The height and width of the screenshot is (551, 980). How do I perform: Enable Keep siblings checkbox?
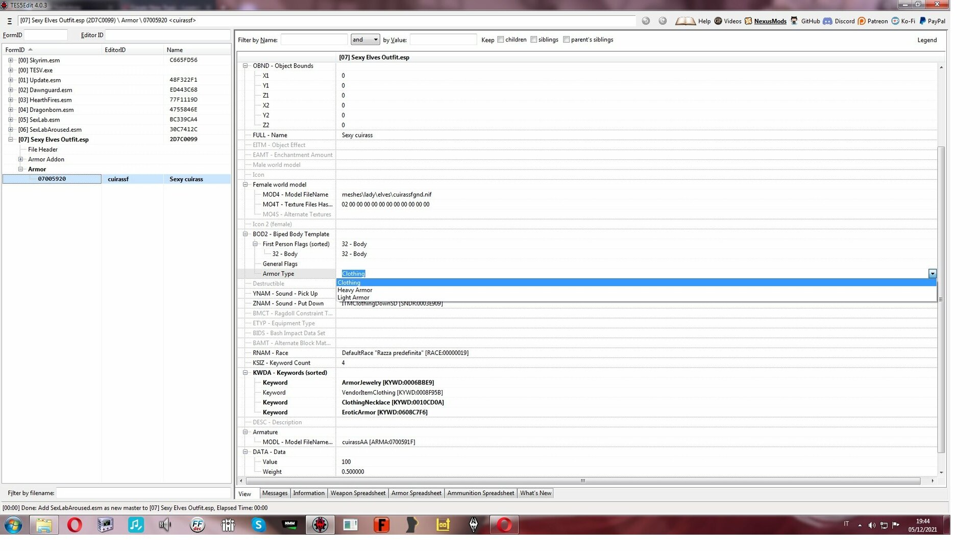click(x=534, y=40)
